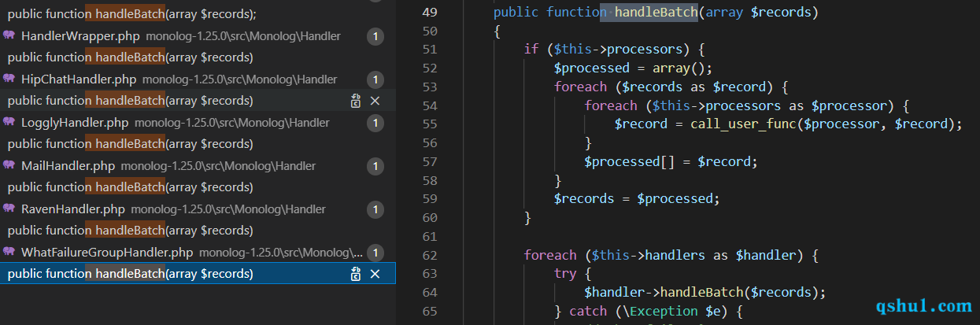Screen dimensions: 980x325
Task: Click the PHP icon beside MailHandler.php
Action: [x=9, y=165]
